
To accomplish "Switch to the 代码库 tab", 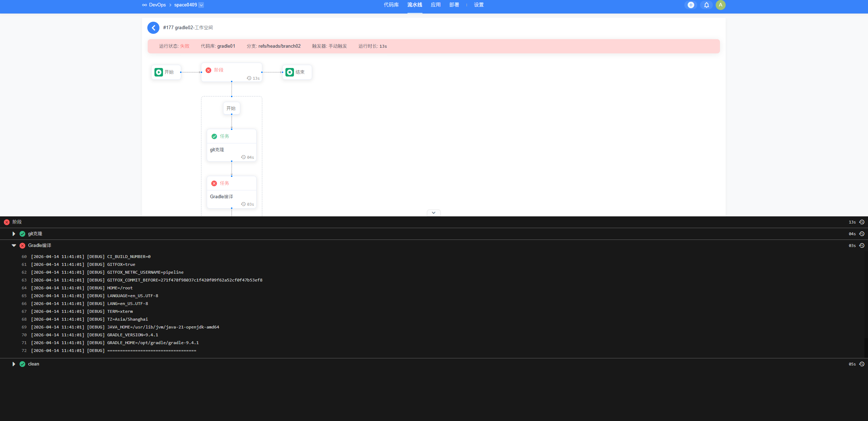I will pos(391,5).
